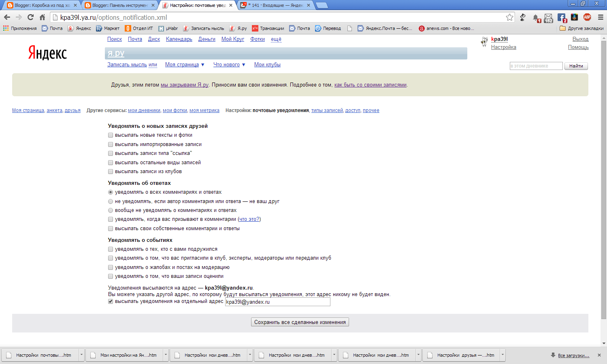Image resolution: width=607 pixels, height=364 pixels.
Task: Open the Facebook extension icon
Action: click(x=562, y=17)
